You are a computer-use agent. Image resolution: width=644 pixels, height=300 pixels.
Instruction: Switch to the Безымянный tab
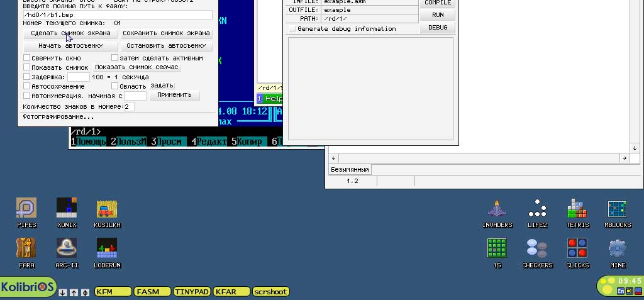tap(350, 170)
